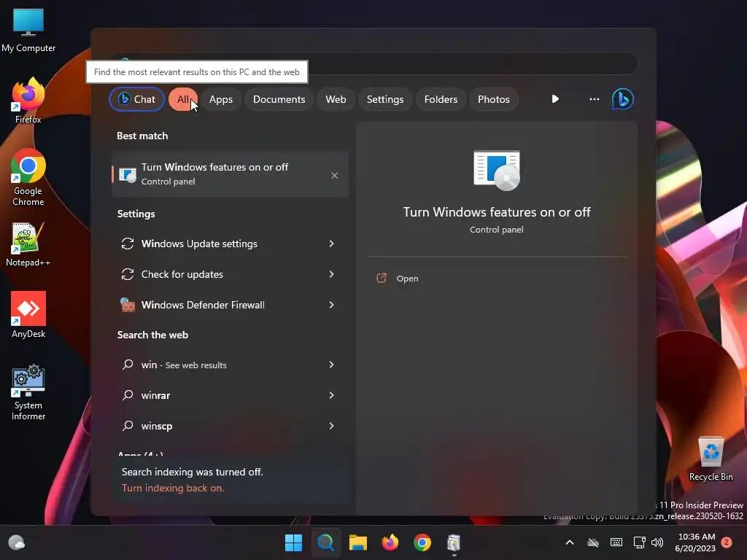Select the All filter tab
Viewport: 747px width, 560px height.
[x=183, y=99]
